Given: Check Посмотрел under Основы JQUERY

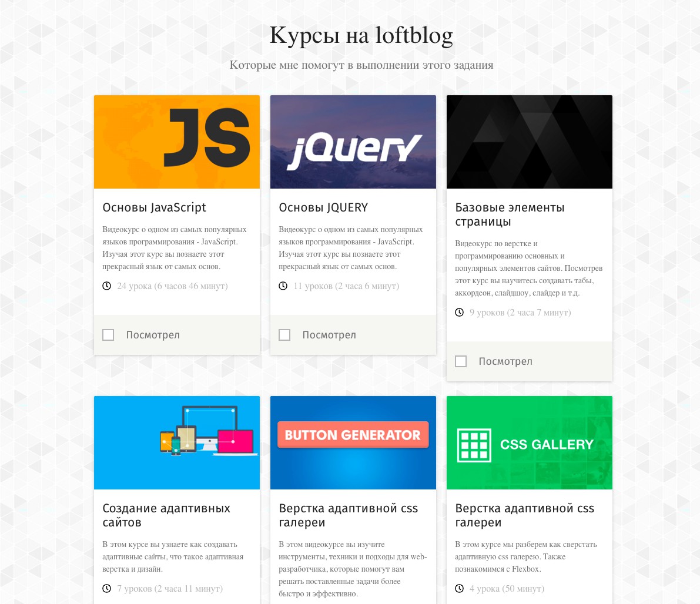Looking at the screenshot, I should tap(284, 335).
